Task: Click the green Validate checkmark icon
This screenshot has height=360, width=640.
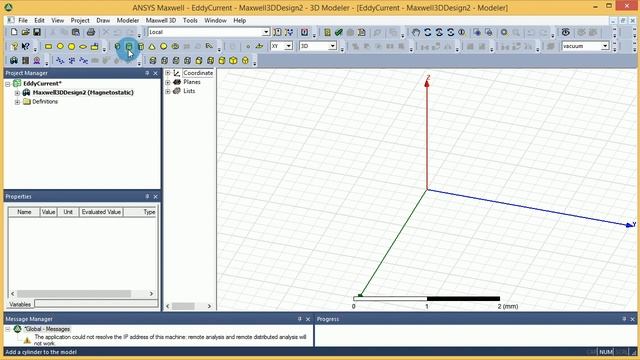Action: pos(338,32)
